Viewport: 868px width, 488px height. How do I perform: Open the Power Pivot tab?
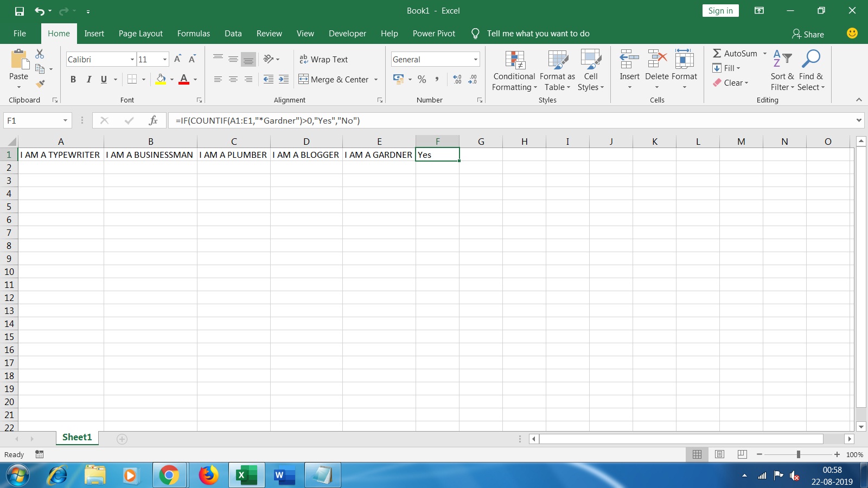(433, 33)
